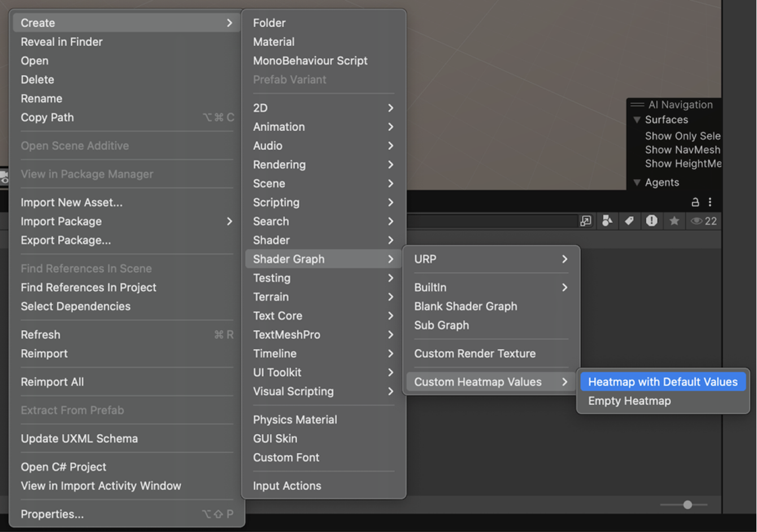Viewport: 757px width, 532px height.
Task: Open the Timeline submenu
Action: click(323, 353)
